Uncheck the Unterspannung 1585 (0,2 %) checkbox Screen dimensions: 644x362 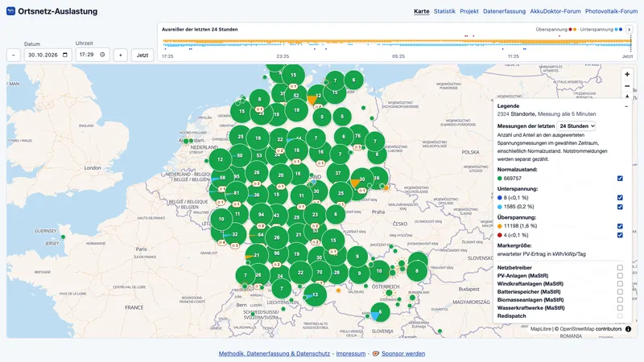click(620, 207)
